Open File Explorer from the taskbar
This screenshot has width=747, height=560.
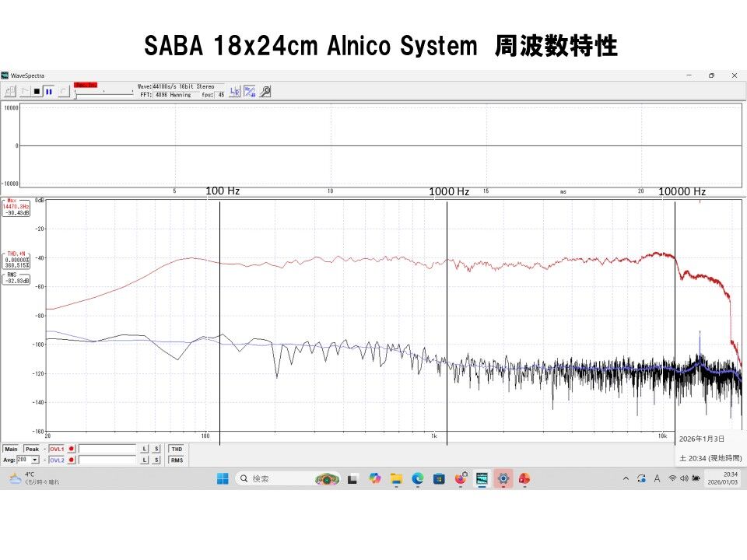(396, 478)
